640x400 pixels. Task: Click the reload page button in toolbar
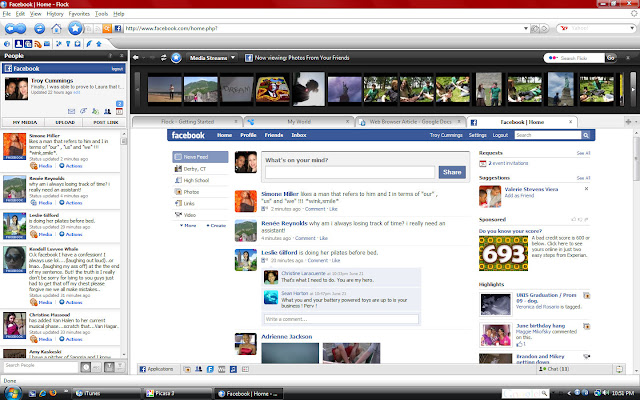coord(39,29)
